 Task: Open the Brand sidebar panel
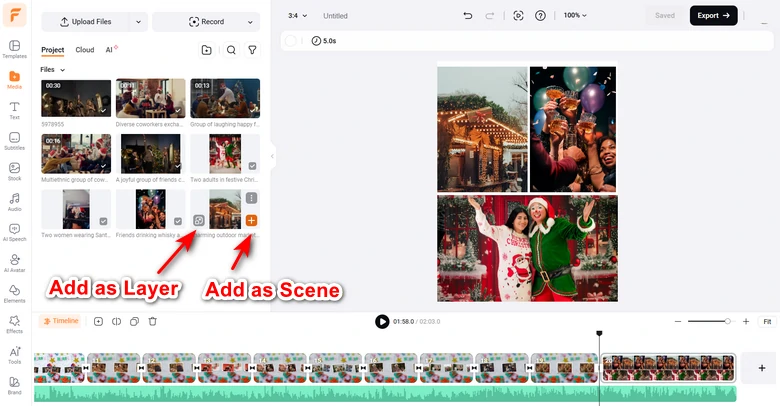pos(14,385)
